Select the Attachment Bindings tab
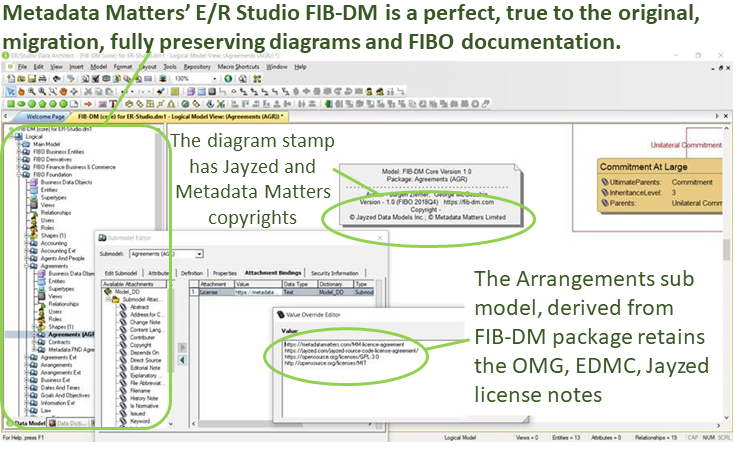The width and height of the screenshot is (737, 449). [273, 273]
